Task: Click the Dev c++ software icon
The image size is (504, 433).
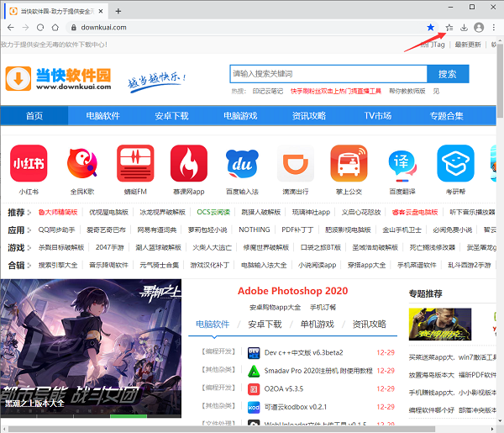Action: tap(254, 353)
